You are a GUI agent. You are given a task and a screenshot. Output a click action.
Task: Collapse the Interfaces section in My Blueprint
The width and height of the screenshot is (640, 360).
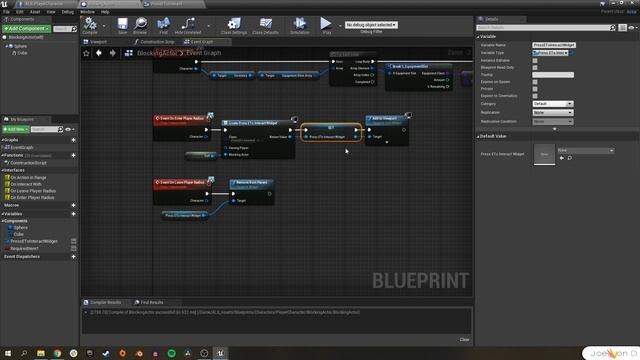(x=2, y=170)
